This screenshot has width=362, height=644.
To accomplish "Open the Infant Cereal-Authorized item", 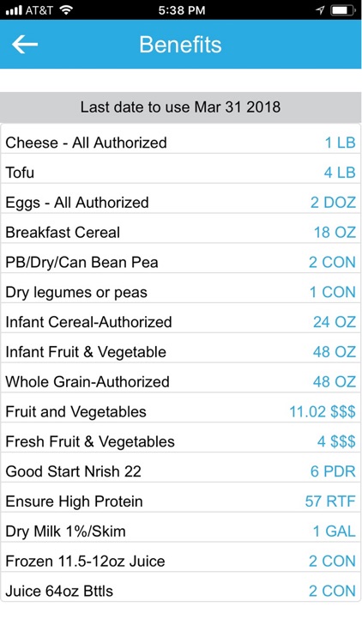I will (181, 322).
